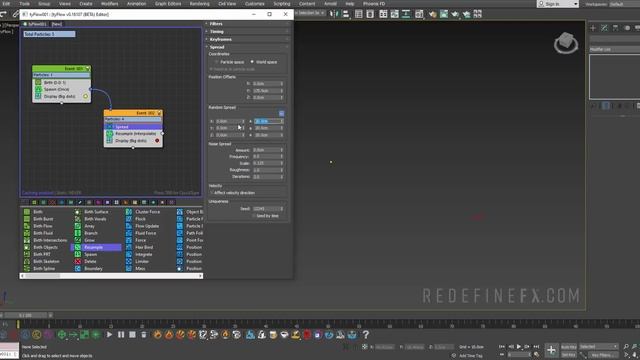
Task: Click the [New] flow tab
Action: (57, 24)
